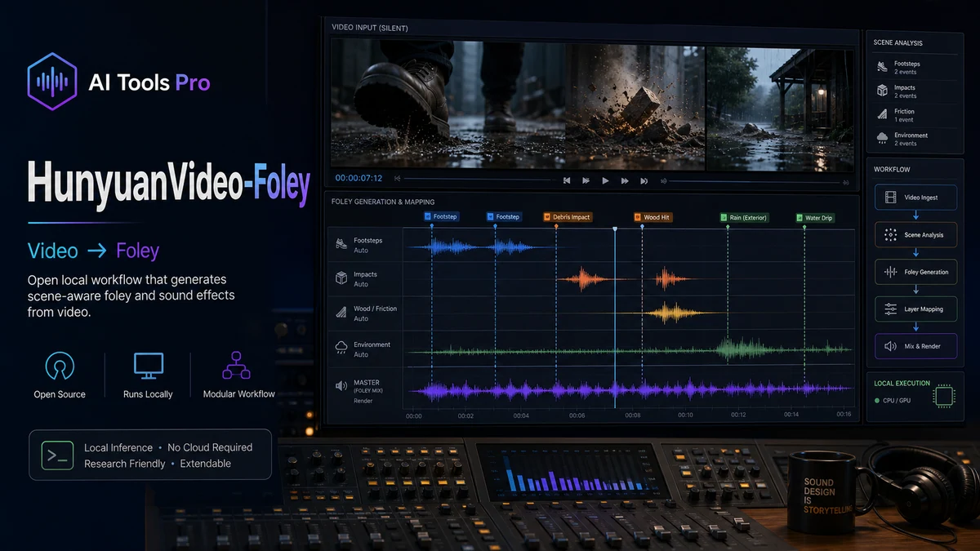The image size is (980, 551).
Task: Click the Scene Analysis workflow step icon
Action: click(890, 235)
